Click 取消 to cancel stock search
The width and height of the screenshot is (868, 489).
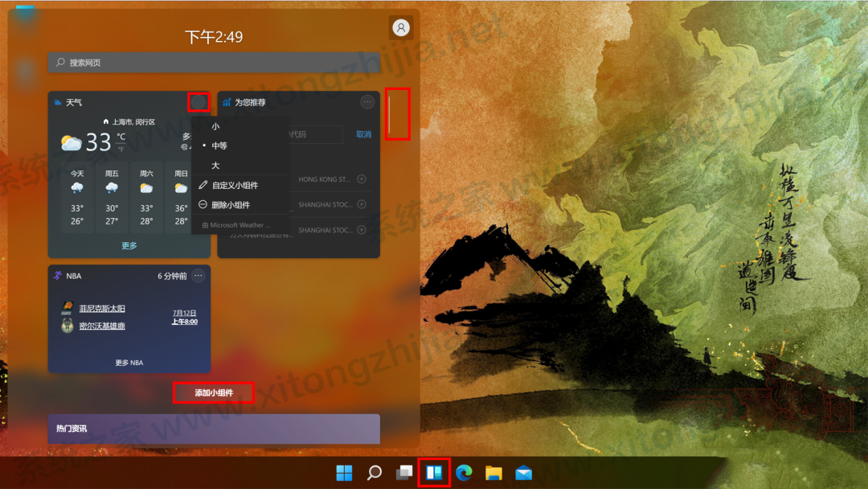(x=362, y=134)
